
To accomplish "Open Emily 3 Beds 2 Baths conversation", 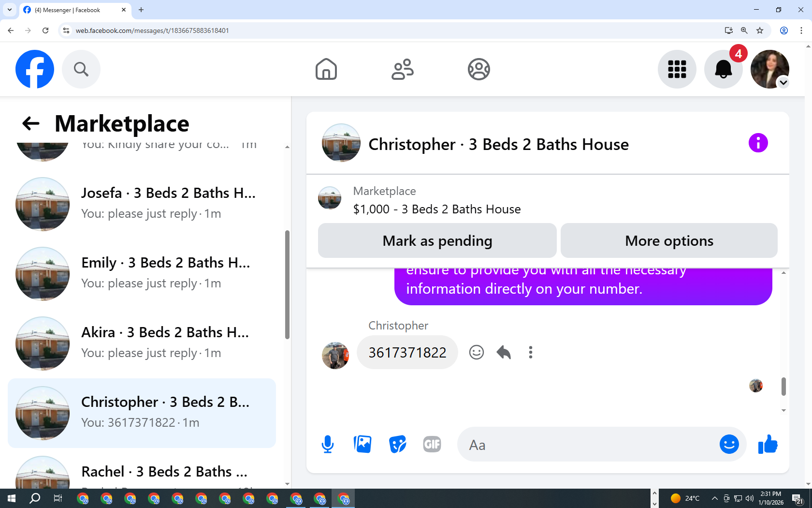I will pos(142,274).
